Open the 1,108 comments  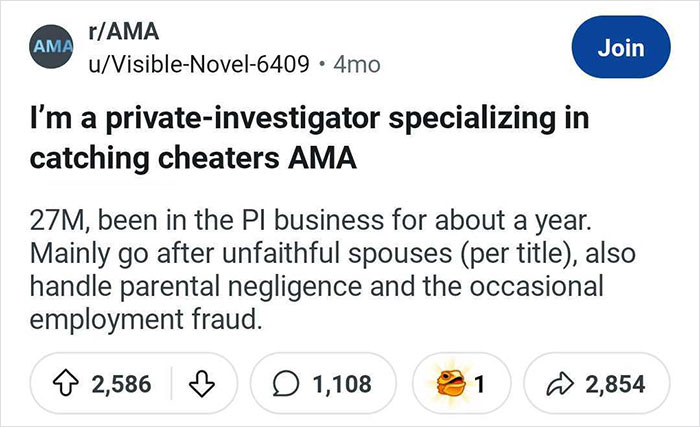pyautogui.click(x=340, y=383)
